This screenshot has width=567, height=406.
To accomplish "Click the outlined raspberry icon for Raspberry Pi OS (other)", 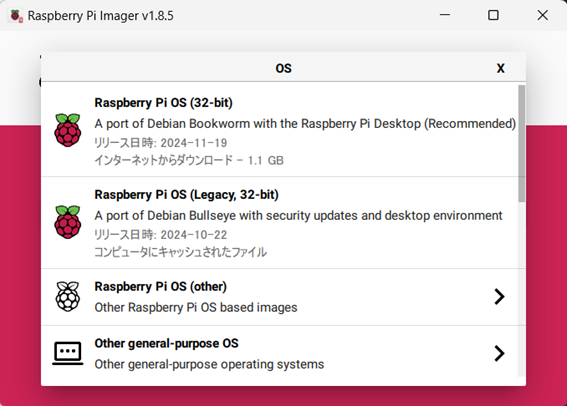I will tap(68, 296).
